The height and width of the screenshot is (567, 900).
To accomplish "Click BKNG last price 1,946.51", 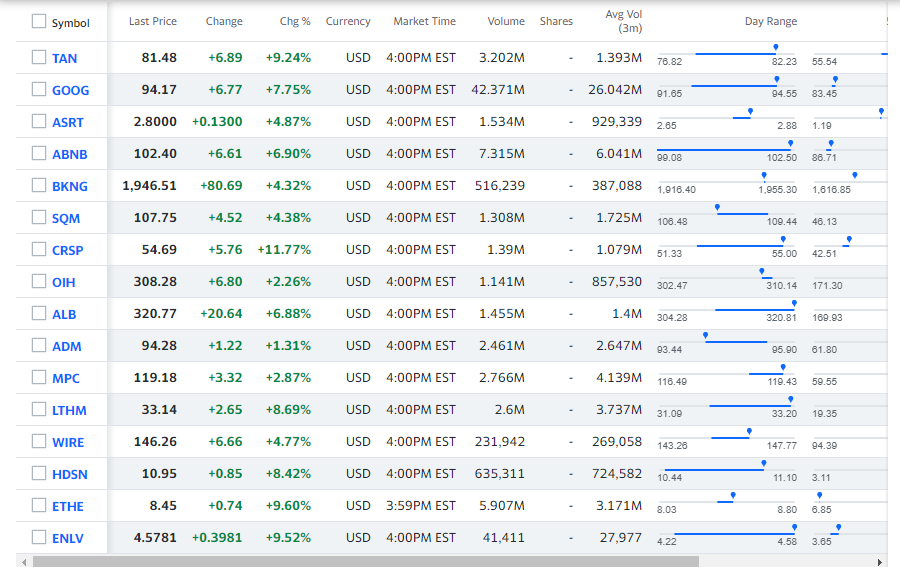I will 149,185.
